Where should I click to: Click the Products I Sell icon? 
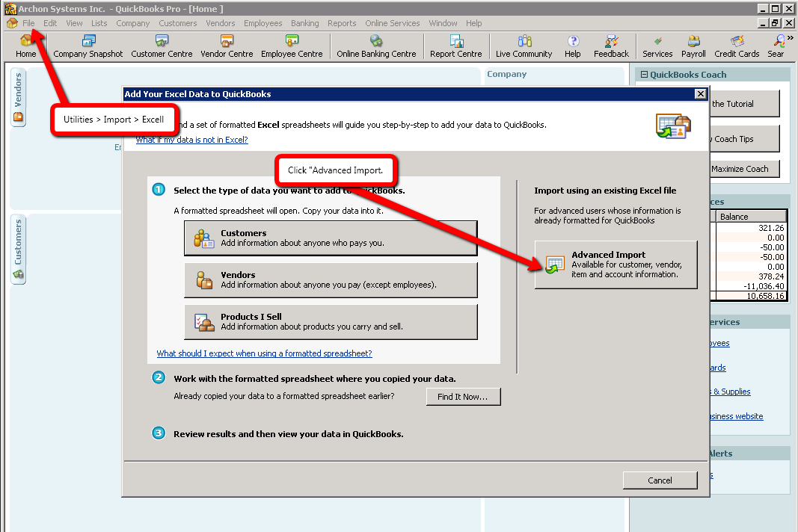point(204,322)
